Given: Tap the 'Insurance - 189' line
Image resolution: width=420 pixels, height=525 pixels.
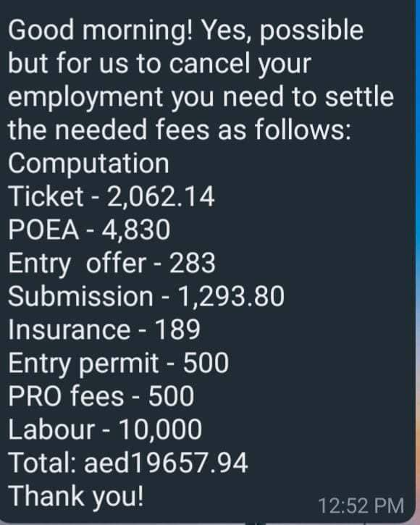Looking at the screenshot, I should point(104,329).
